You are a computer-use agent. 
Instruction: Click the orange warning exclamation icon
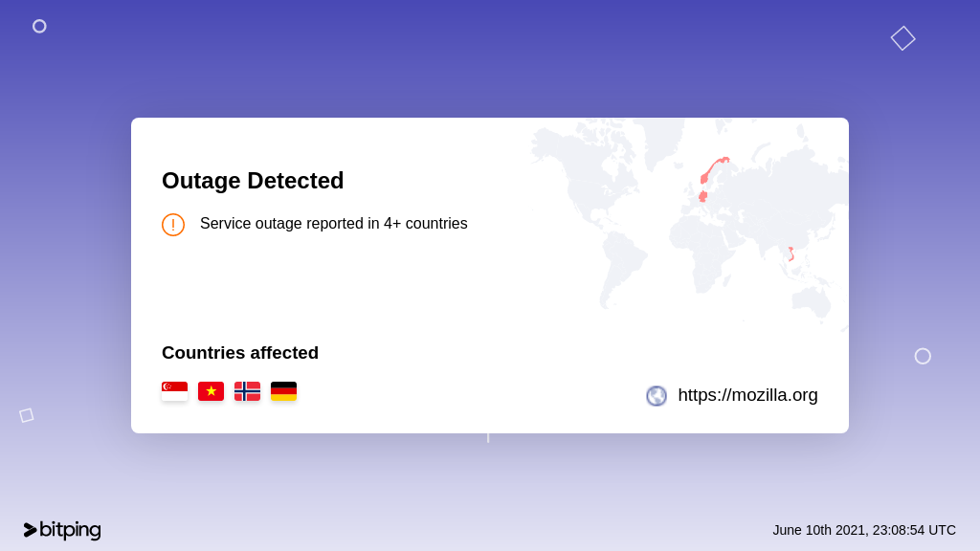(173, 224)
